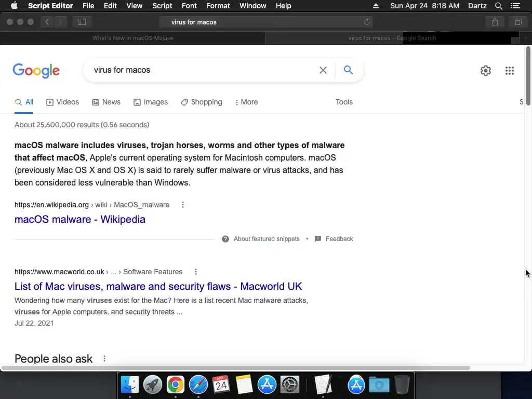Open macOS malware - Wikipedia link
532x399 pixels.
[79, 219]
